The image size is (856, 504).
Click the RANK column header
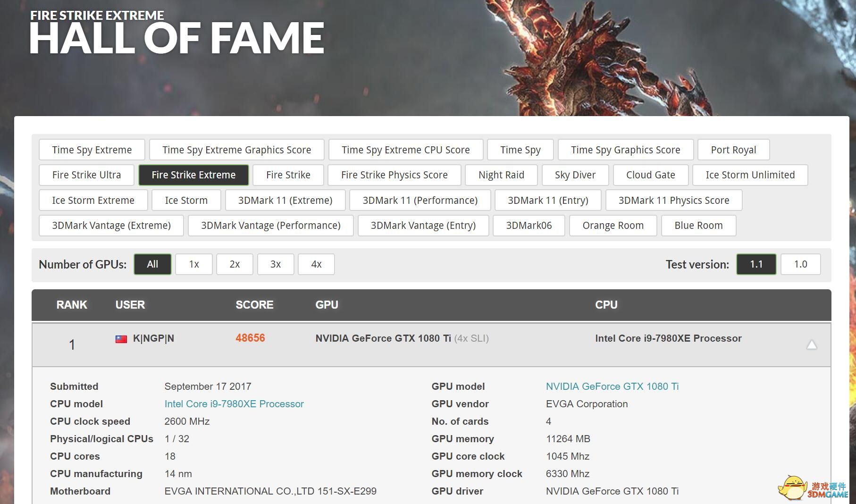point(72,305)
